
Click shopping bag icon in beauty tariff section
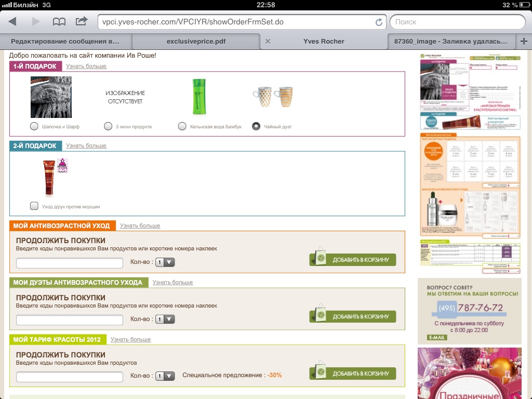coord(320,370)
